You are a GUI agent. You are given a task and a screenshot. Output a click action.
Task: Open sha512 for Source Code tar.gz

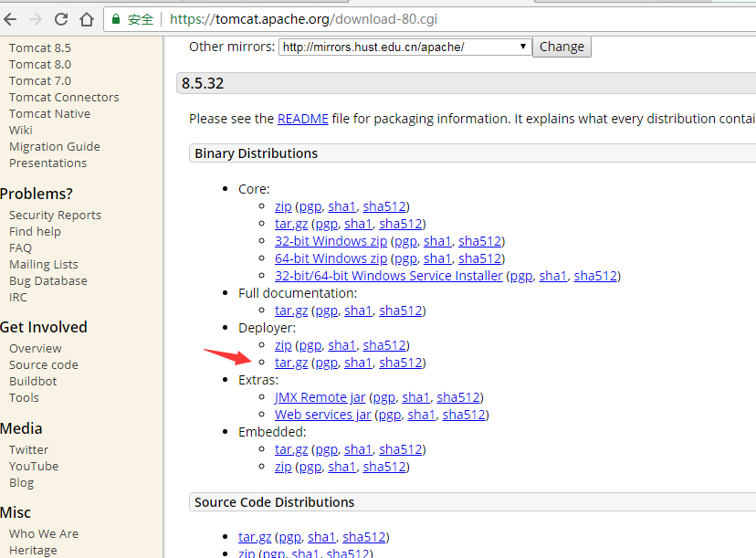pyautogui.click(x=364, y=537)
